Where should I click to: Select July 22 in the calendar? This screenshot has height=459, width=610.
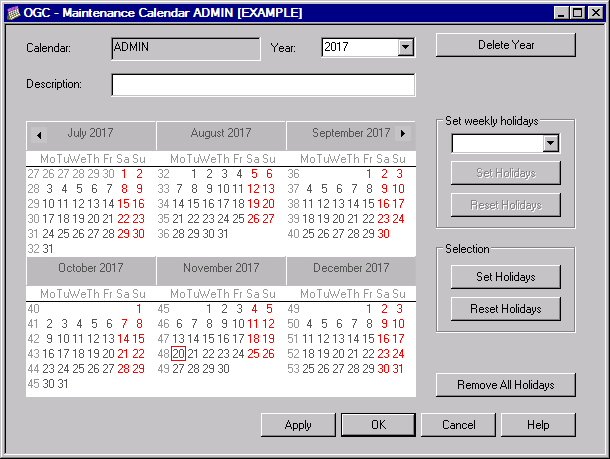point(123,219)
